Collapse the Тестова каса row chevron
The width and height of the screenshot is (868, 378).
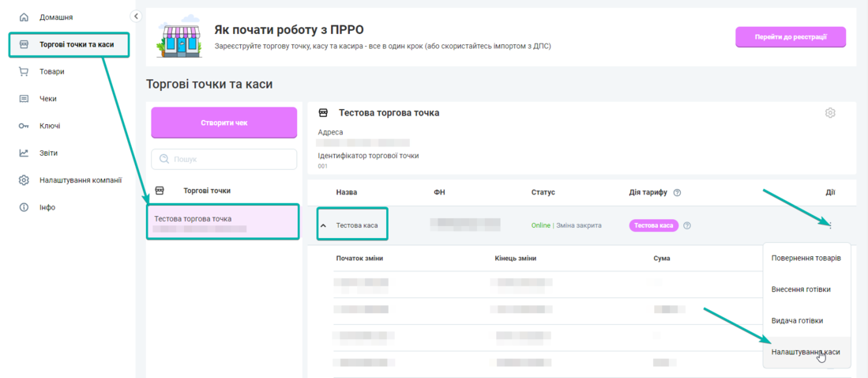tap(323, 225)
